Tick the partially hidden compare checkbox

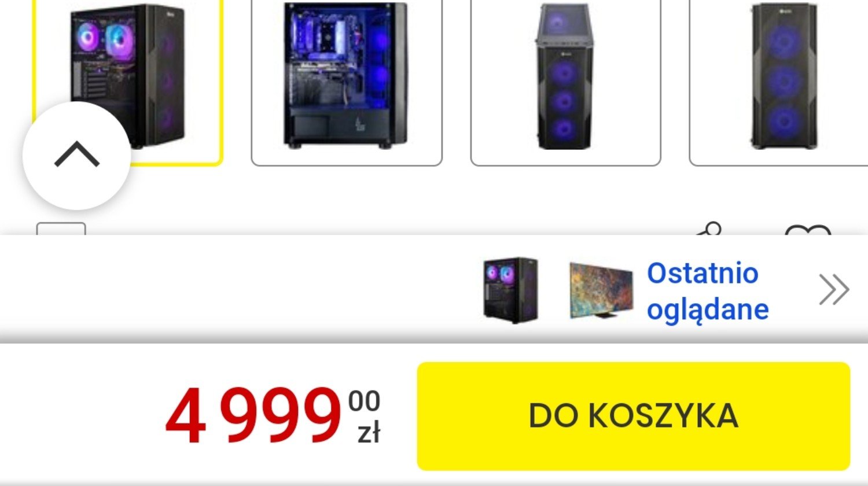[x=61, y=229]
